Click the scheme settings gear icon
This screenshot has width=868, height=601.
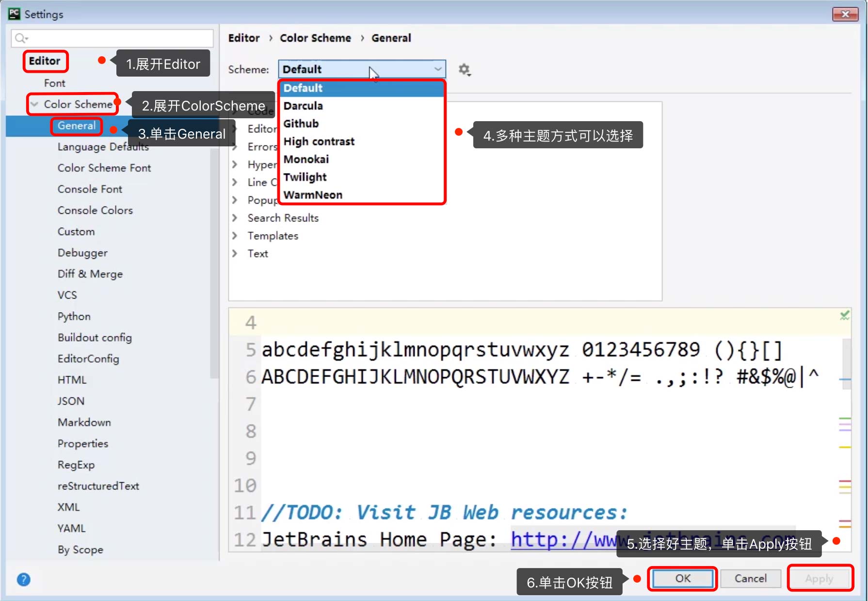point(464,70)
